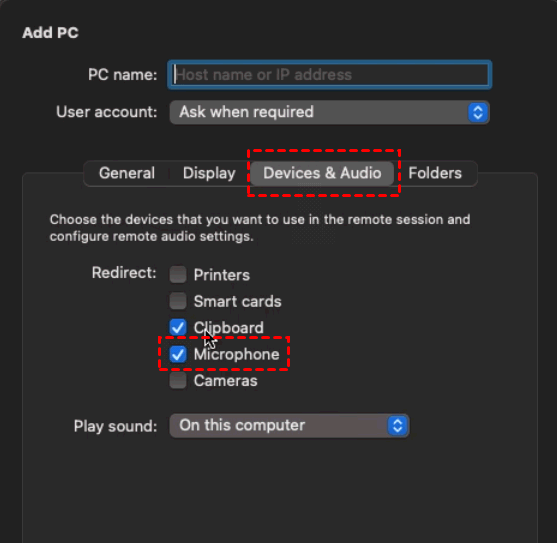The height and width of the screenshot is (543, 557).
Task: Open the Folders tab
Action: (x=435, y=173)
